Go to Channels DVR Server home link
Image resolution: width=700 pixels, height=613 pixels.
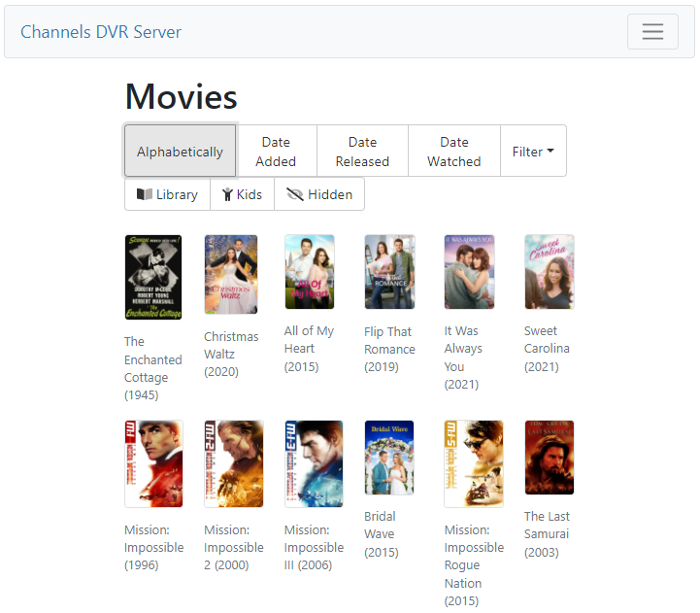click(101, 32)
